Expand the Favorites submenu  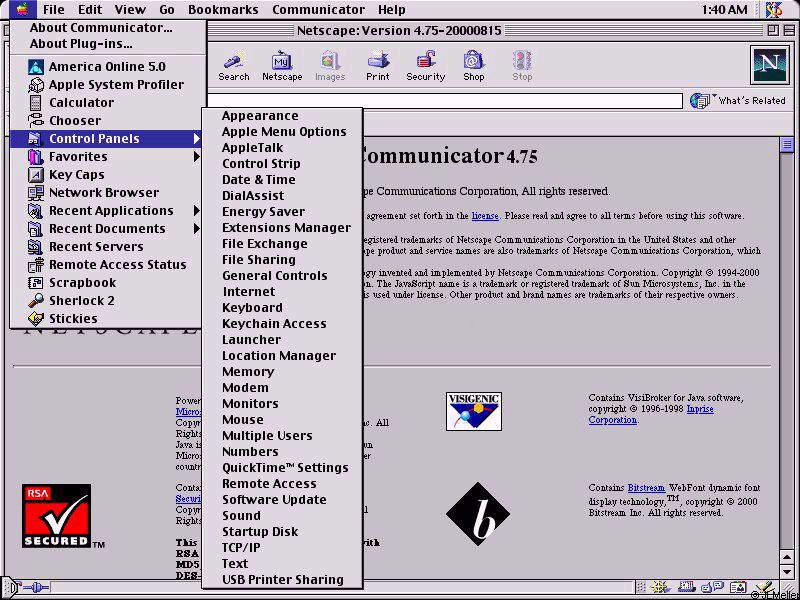(196, 157)
